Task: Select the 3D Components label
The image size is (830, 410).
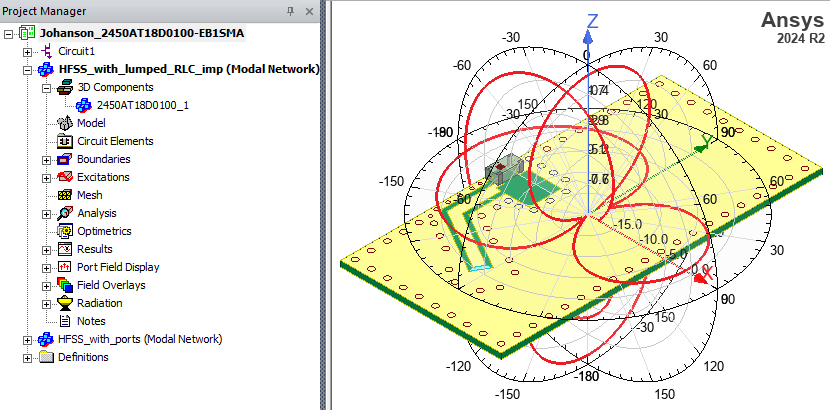Action: click(x=115, y=87)
